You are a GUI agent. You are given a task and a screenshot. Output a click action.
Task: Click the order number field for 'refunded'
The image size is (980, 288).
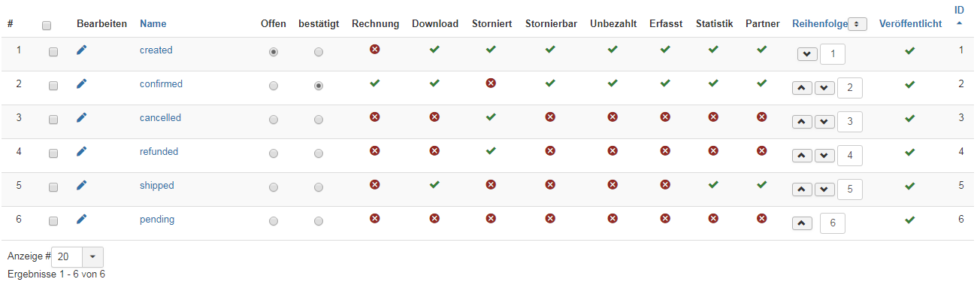(x=849, y=156)
